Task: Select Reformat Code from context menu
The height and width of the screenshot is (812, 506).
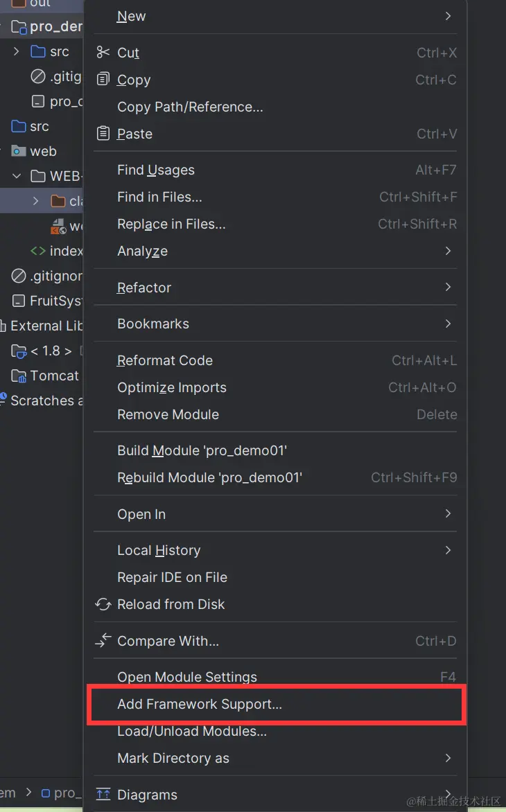Action: [165, 360]
